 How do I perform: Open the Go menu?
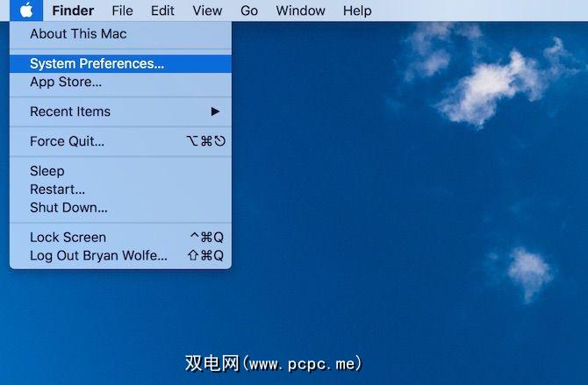(x=249, y=11)
